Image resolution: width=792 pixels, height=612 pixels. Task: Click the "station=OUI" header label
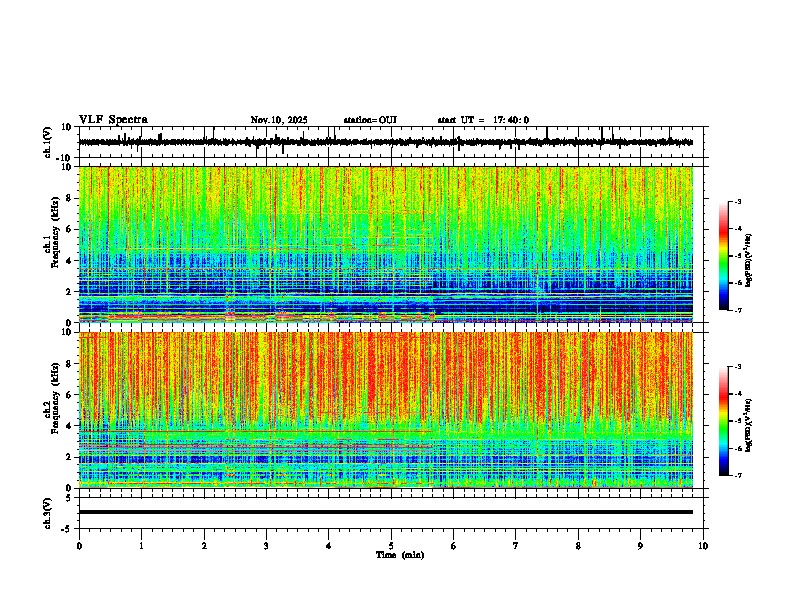pos(370,120)
